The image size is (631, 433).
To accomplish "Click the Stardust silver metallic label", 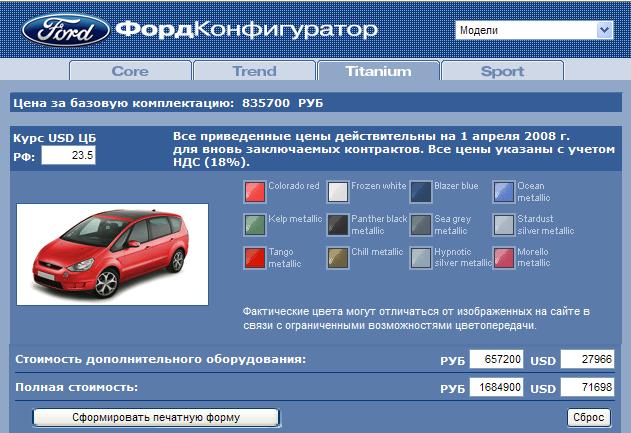I will (546, 225).
